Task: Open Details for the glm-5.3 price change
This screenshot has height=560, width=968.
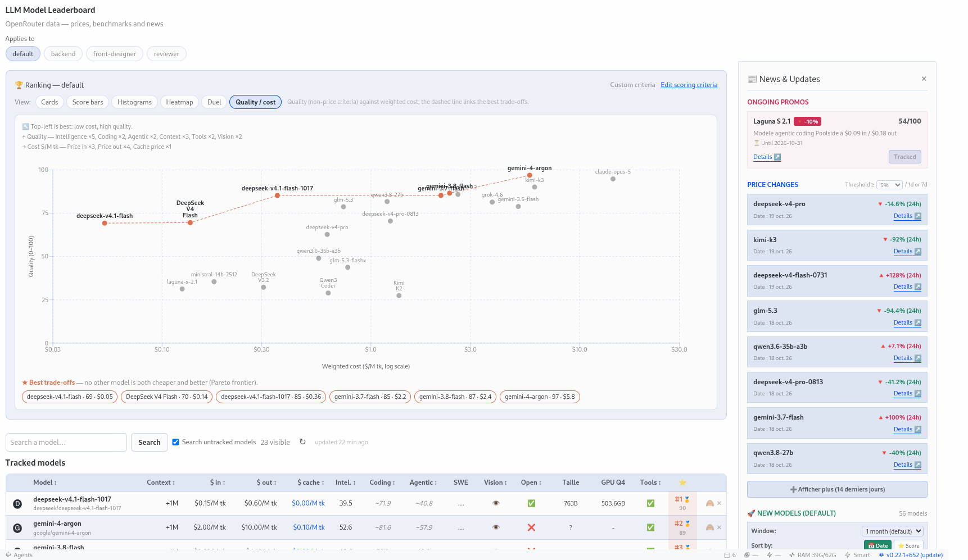Action: coord(907,323)
